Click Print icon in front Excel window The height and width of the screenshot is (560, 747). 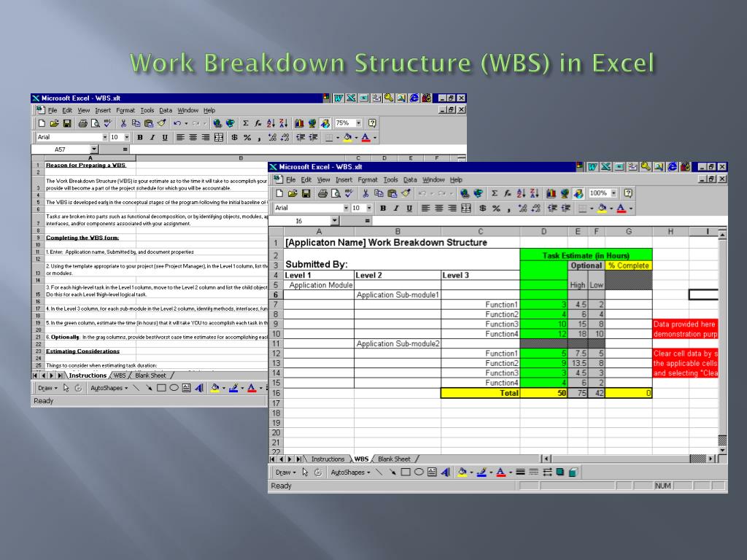point(322,193)
